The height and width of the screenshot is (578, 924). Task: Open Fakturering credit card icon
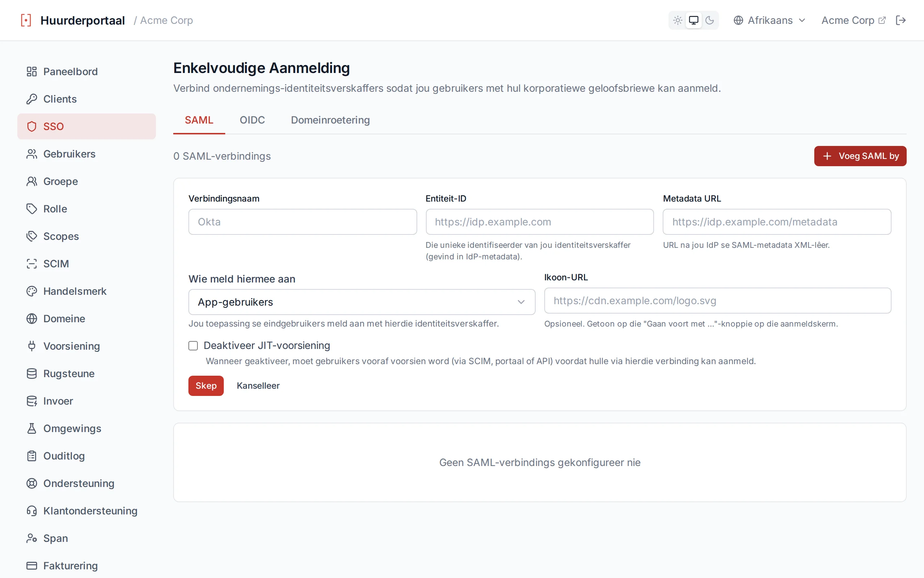32,566
